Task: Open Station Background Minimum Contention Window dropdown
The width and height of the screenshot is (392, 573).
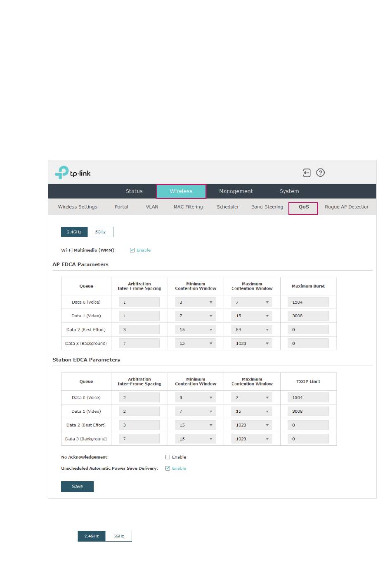Action: [x=196, y=439]
